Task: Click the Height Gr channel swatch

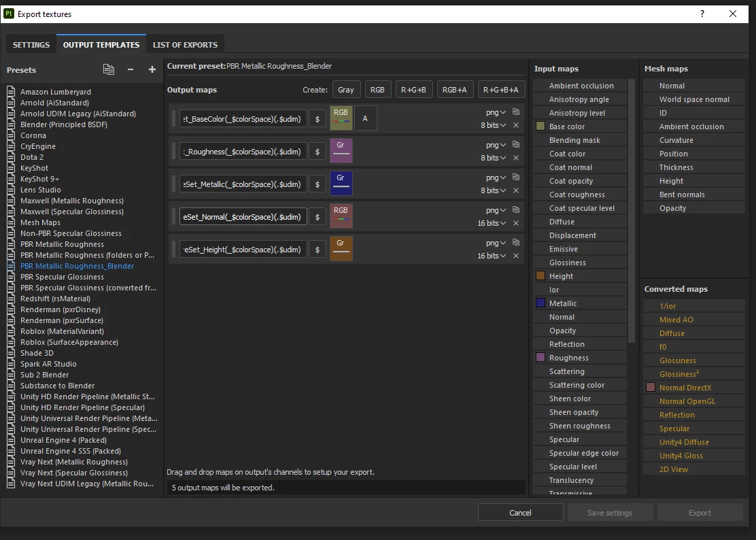Action: point(341,249)
